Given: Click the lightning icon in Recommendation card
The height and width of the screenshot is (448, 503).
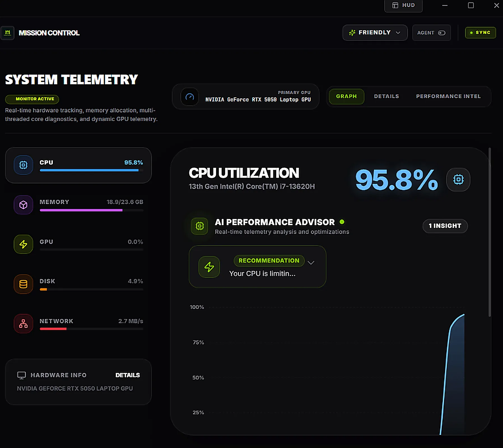Looking at the screenshot, I should [209, 267].
